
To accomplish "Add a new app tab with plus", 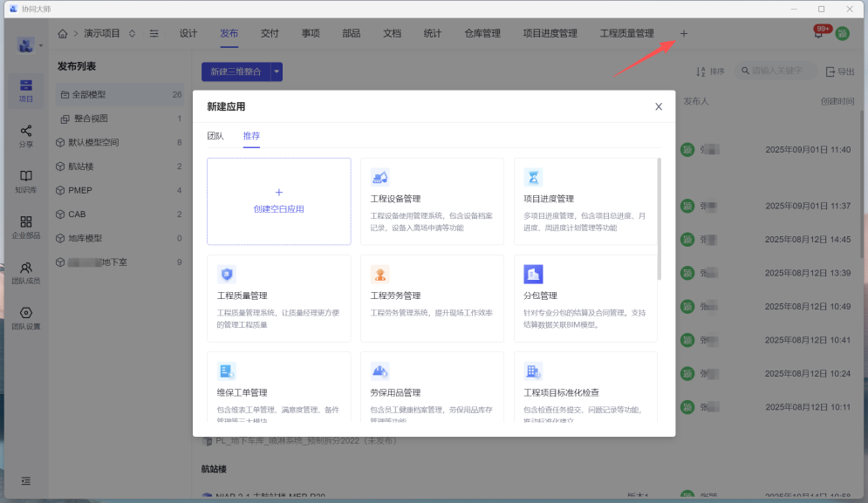I will (x=683, y=34).
